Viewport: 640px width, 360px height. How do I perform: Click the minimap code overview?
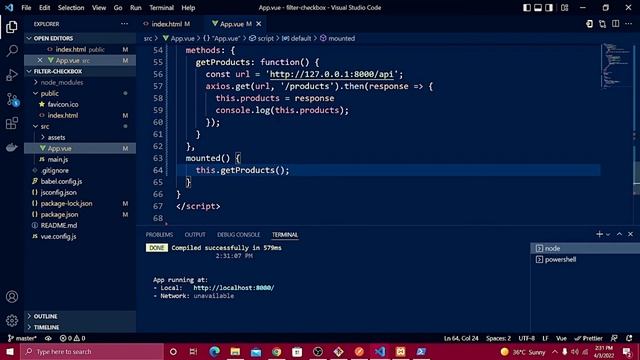coord(616,65)
